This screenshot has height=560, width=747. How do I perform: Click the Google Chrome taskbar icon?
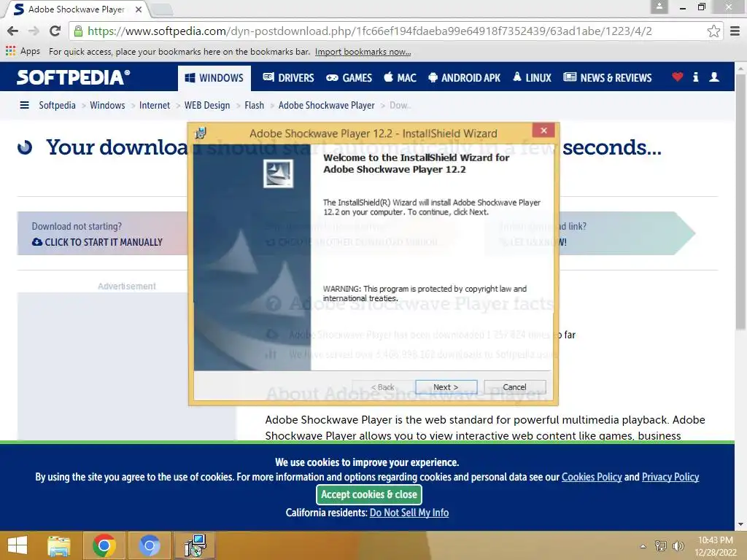[104, 545]
